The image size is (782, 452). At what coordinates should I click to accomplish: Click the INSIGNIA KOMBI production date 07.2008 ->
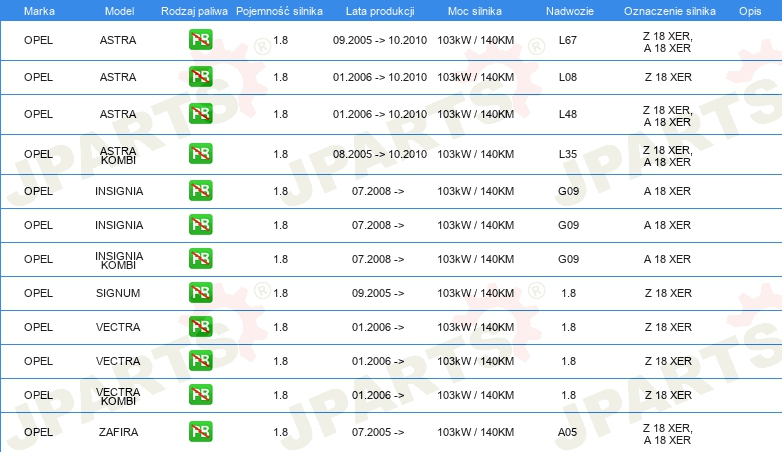[x=378, y=259]
